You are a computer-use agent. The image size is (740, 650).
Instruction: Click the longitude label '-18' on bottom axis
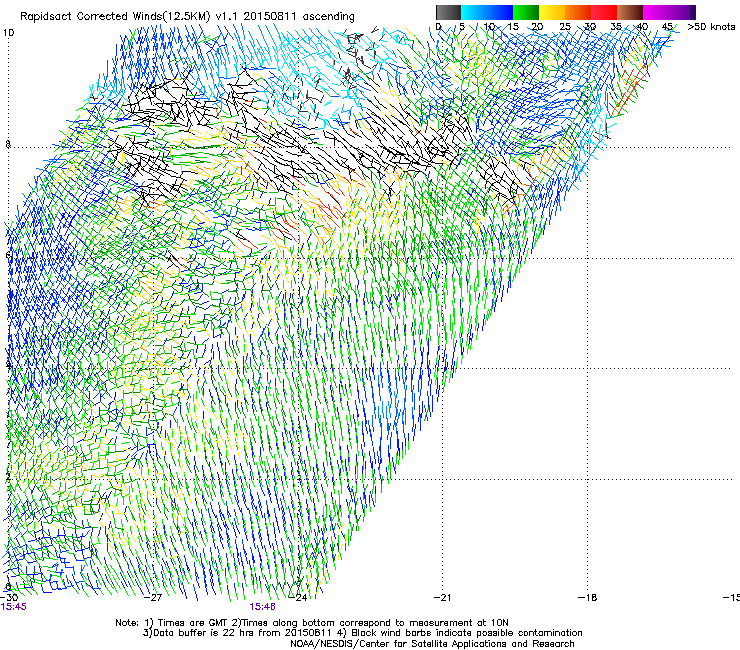[587, 598]
